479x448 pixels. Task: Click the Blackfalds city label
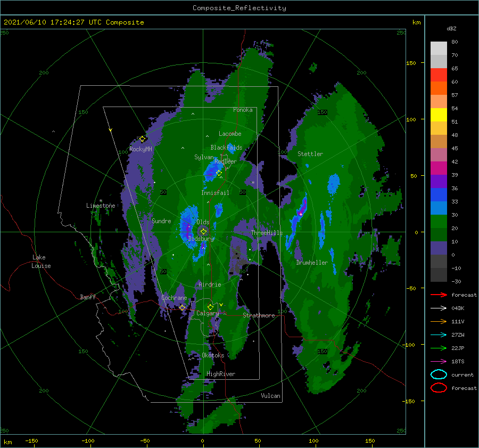pos(226,148)
